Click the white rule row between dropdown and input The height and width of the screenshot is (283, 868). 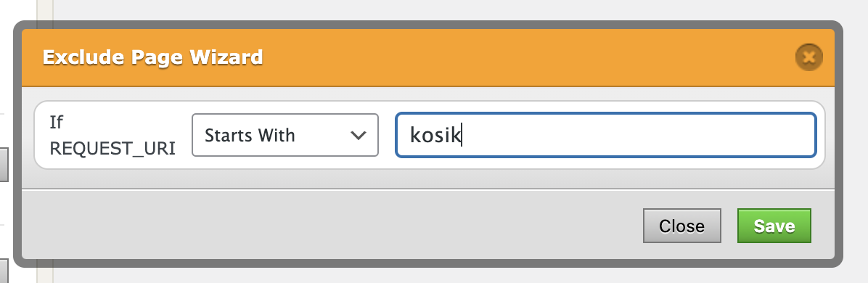pos(387,135)
